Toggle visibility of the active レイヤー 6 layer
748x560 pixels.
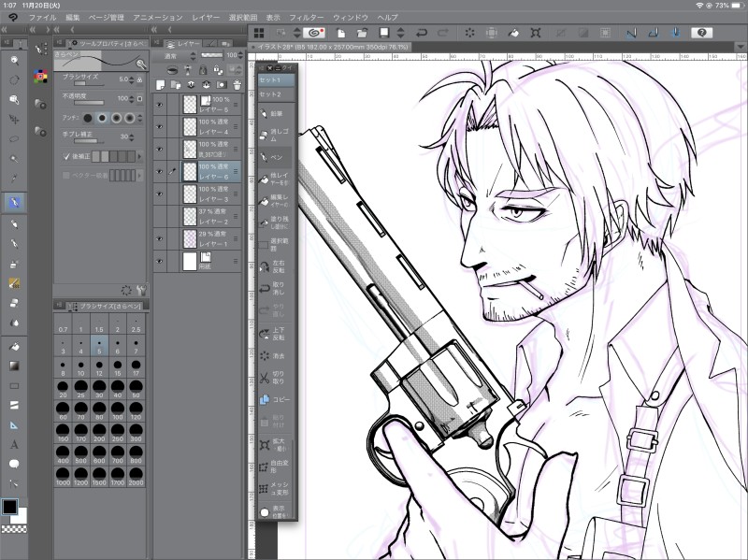tap(160, 171)
